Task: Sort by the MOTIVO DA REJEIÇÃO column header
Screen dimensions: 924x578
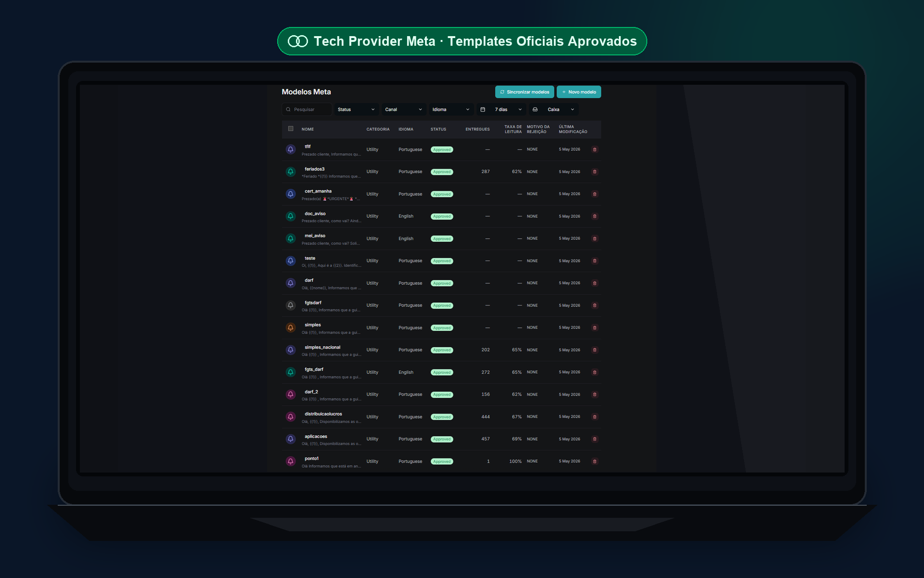Action: point(538,129)
